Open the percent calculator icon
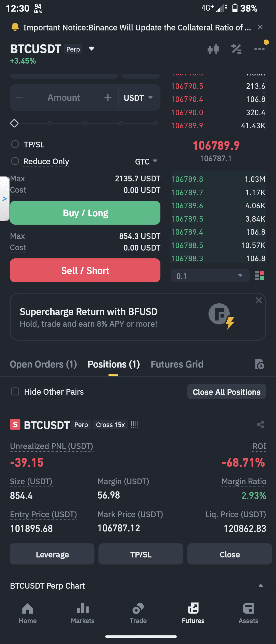Screen dimensions: 276x644 (236, 49)
